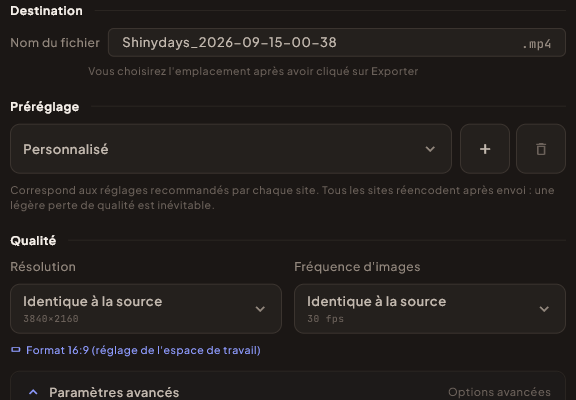Screen dimensions: 576x400
Task: Click the aspect ratio icon beside Format 16:9
Action: (x=16, y=350)
